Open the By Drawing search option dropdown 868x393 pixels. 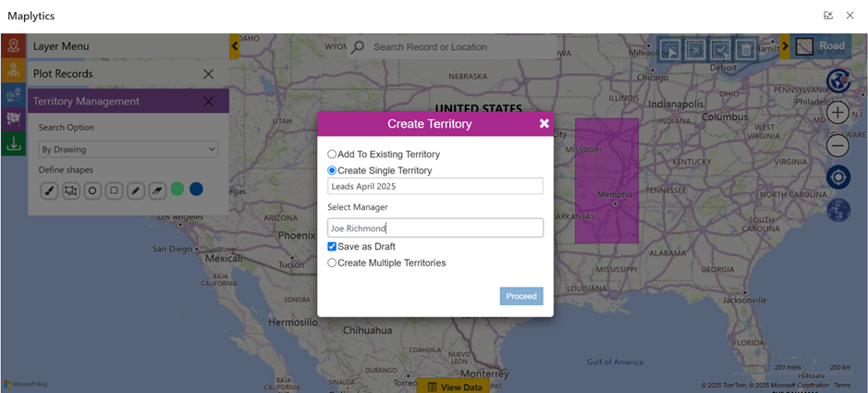click(128, 149)
